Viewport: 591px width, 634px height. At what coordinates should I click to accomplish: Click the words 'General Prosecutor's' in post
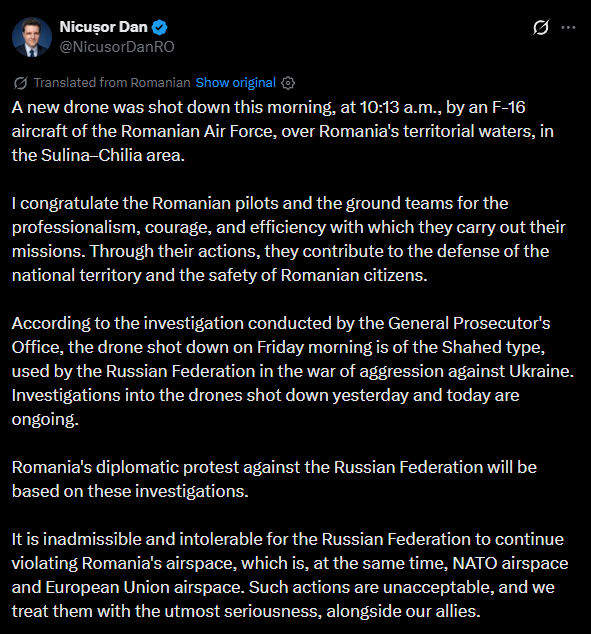(x=469, y=323)
